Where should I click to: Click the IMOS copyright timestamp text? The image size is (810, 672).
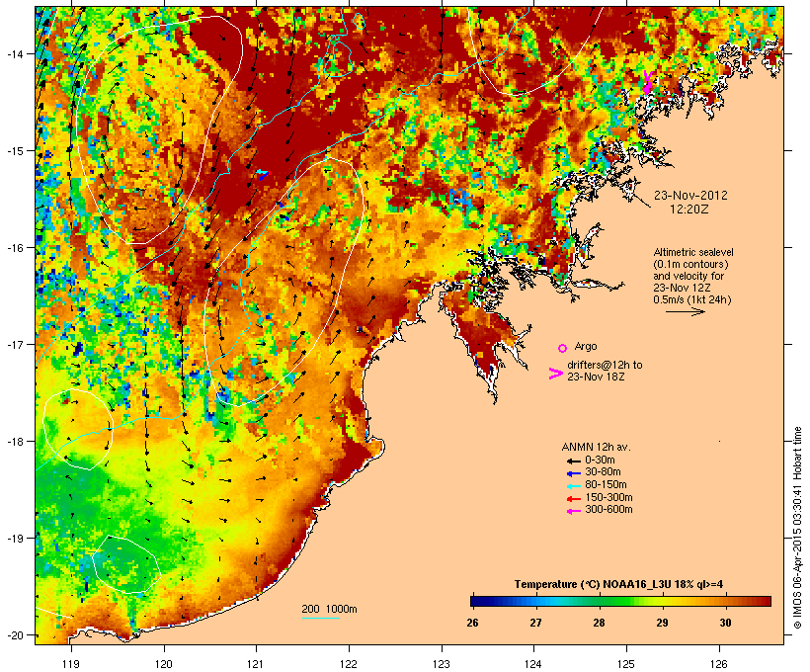point(797,528)
